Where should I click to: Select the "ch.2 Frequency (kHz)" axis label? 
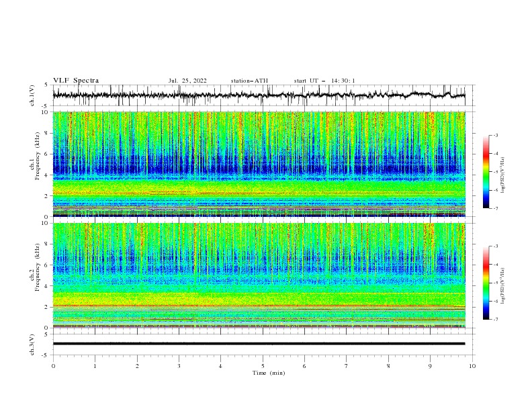click(35, 267)
